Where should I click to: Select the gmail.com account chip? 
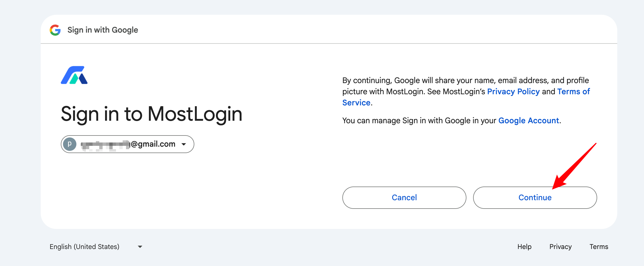[127, 144]
